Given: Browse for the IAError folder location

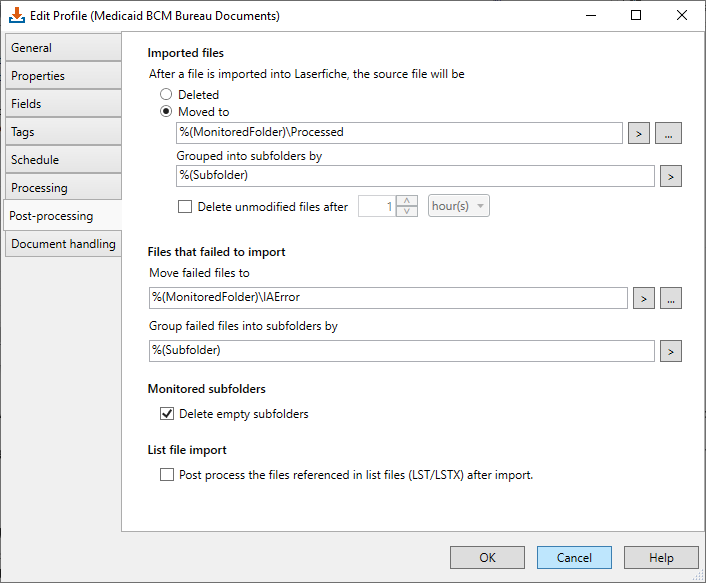Looking at the screenshot, I should click(x=671, y=298).
